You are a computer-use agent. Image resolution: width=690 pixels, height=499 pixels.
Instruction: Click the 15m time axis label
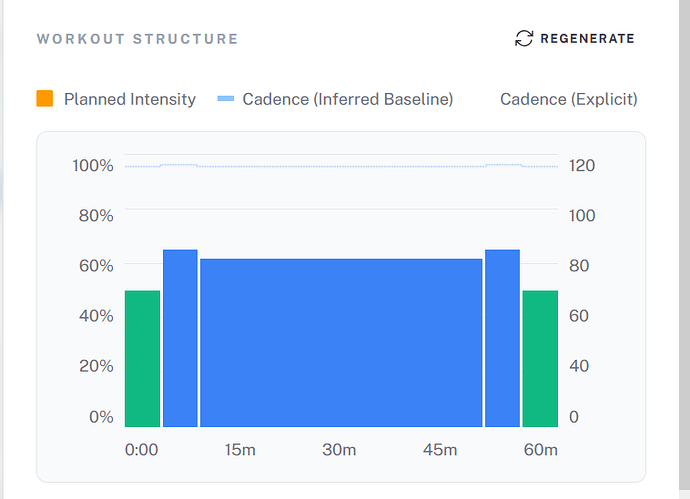tap(240, 450)
